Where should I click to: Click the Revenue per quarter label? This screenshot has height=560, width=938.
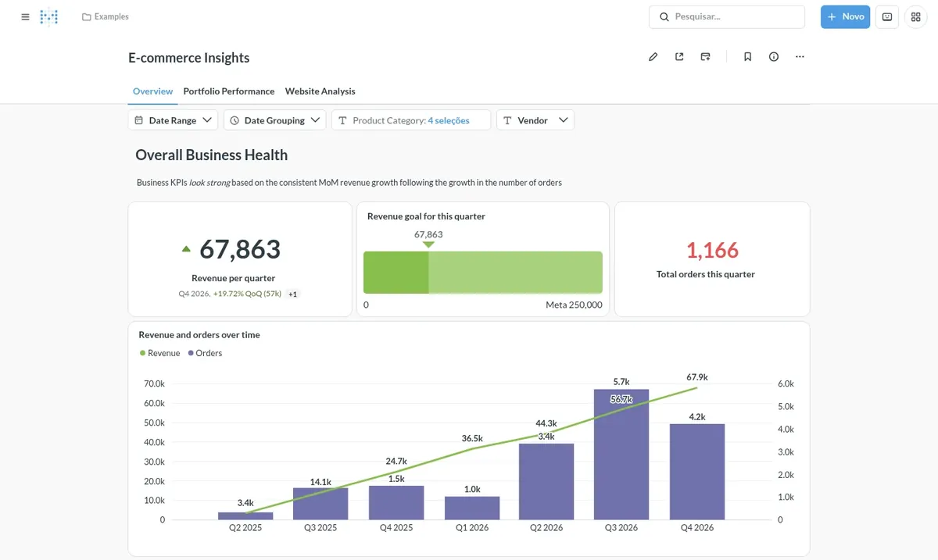pyautogui.click(x=234, y=278)
